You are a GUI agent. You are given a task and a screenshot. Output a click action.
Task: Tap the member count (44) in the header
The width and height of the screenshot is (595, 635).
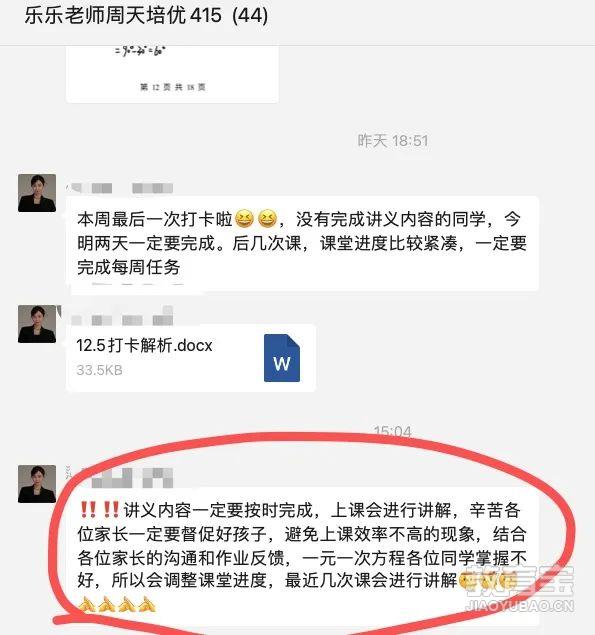[x=250, y=16]
